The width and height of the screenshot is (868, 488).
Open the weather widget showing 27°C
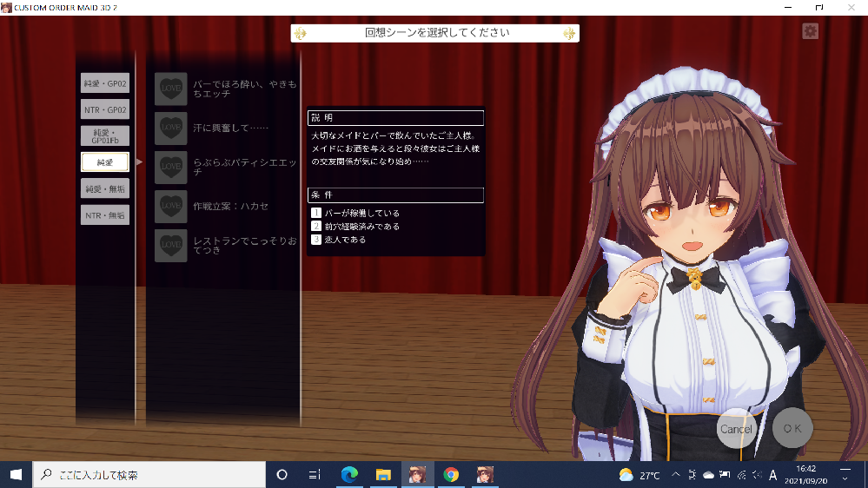(640, 475)
